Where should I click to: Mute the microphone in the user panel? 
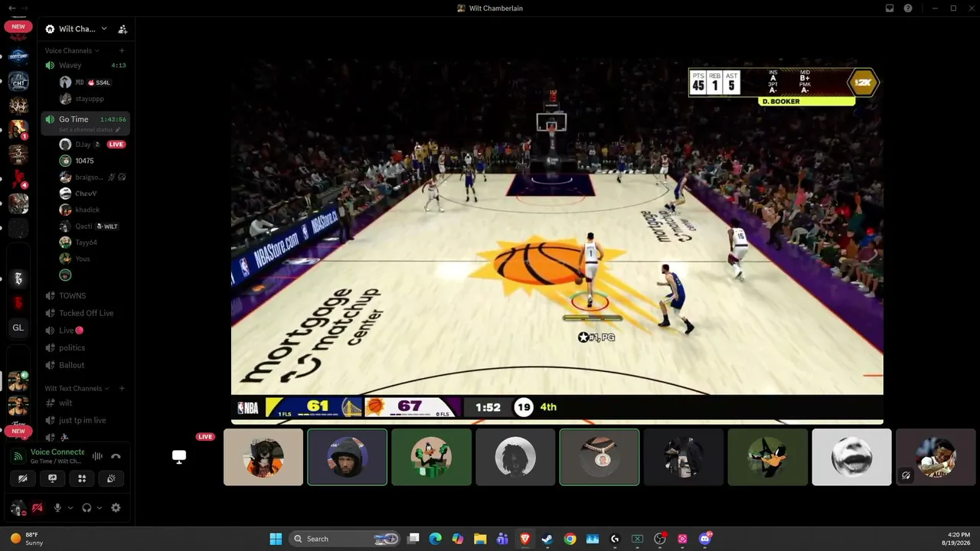click(x=57, y=507)
